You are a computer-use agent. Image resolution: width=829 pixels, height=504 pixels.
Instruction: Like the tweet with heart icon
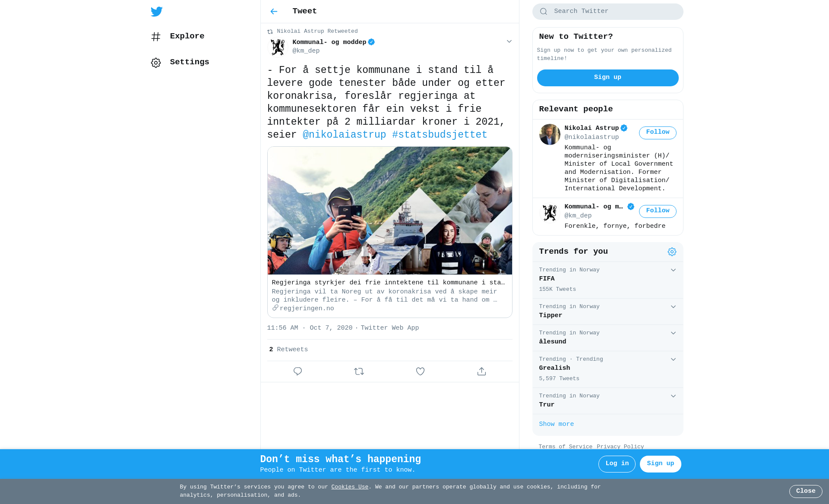420,372
